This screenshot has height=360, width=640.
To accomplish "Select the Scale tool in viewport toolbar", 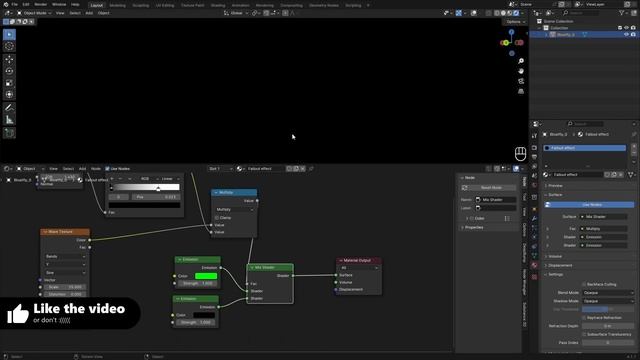I will click(9, 83).
